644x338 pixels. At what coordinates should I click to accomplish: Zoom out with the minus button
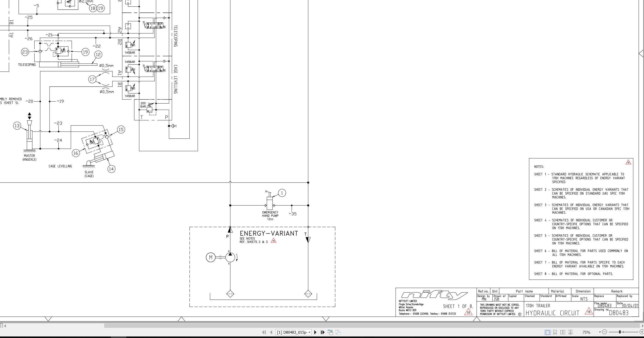coord(605,332)
